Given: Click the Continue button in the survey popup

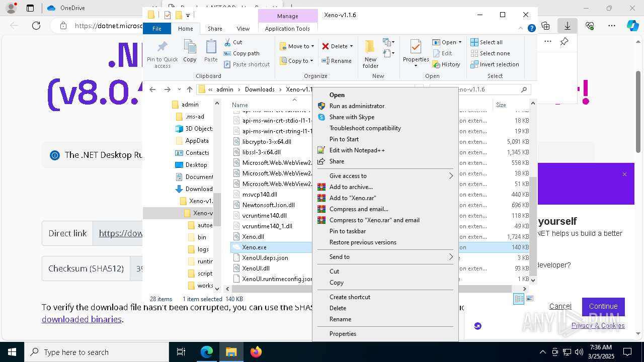Looking at the screenshot, I should 603,306.
